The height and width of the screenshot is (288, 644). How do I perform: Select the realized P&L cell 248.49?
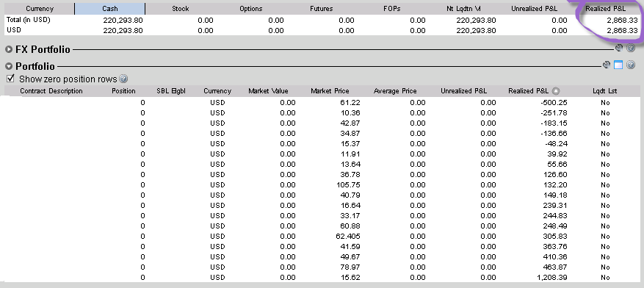tap(556, 226)
